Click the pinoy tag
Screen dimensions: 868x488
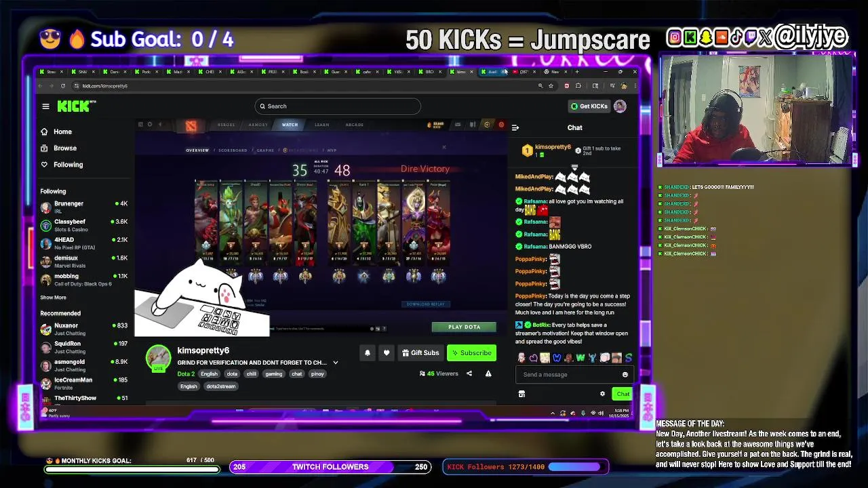click(317, 374)
